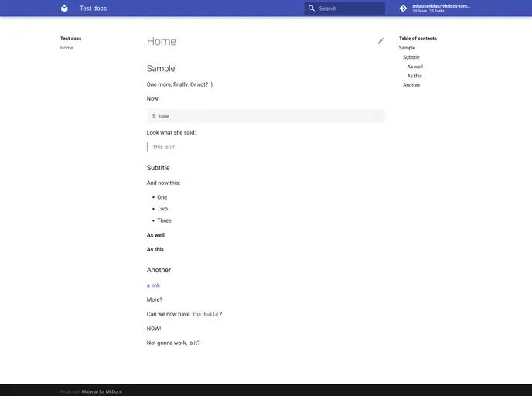
Task: Click the book logo icon in header
Action: pyautogui.click(x=64, y=9)
